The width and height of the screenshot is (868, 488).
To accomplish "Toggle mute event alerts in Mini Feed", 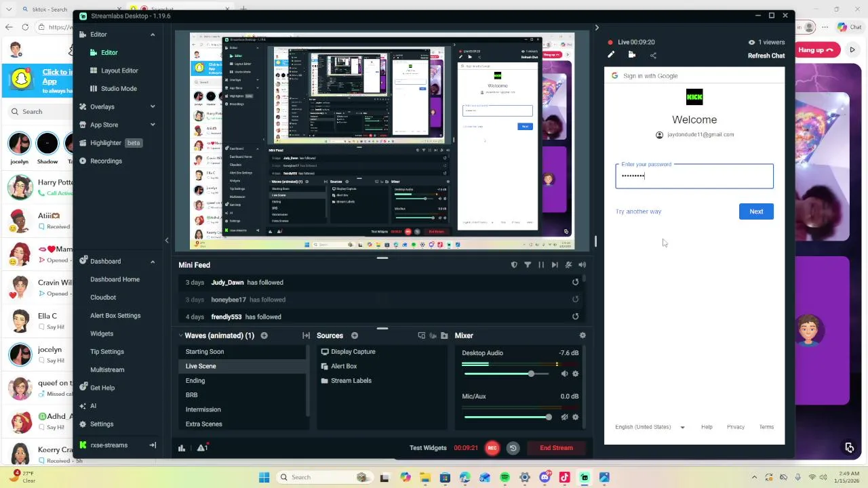I will (568, 265).
